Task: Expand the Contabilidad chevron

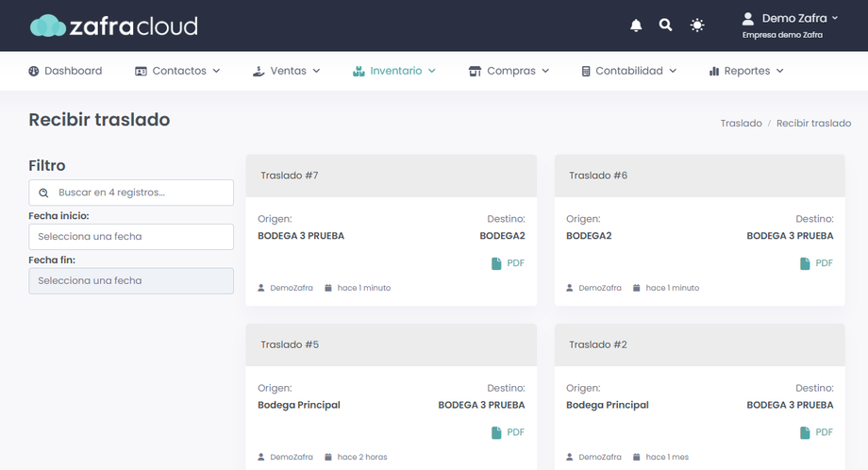Action: (673, 71)
